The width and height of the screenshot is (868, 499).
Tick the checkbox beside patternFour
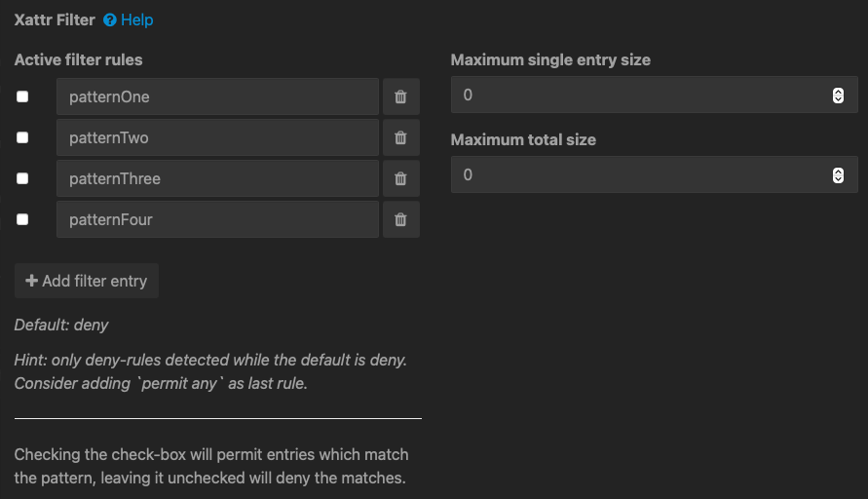click(22, 219)
